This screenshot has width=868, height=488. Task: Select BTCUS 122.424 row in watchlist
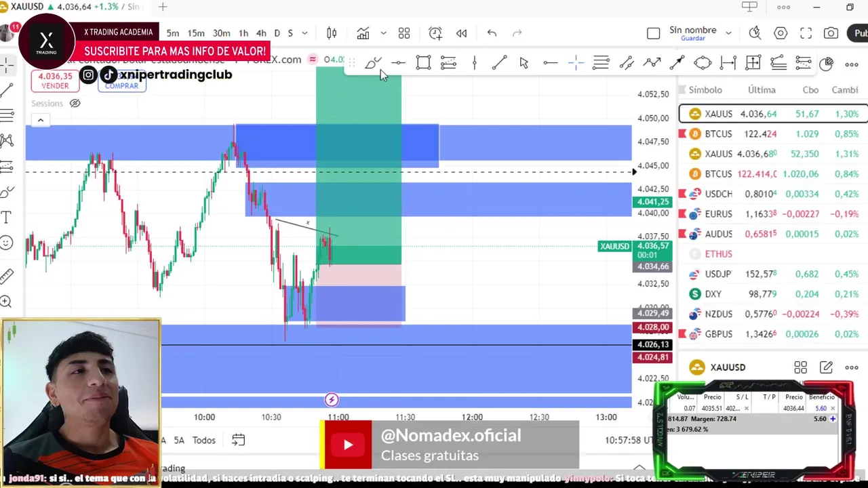[773, 134]
